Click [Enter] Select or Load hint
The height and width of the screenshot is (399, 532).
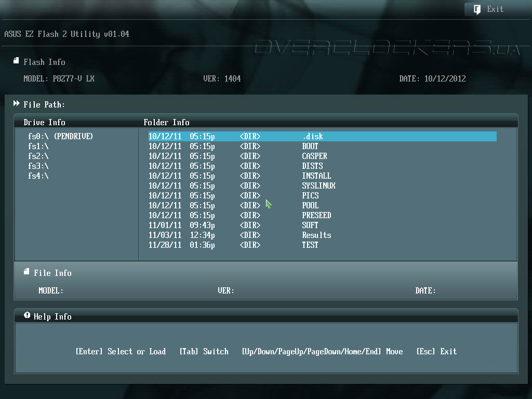121,352
